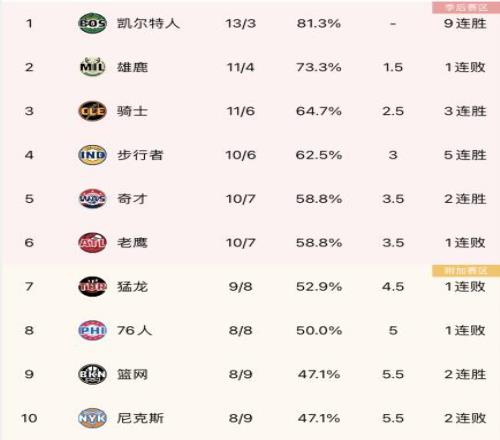This screenshot has height=440, width=500.
Task: Click the Celtics BOS team logo
Action: [x=92, y=23]
